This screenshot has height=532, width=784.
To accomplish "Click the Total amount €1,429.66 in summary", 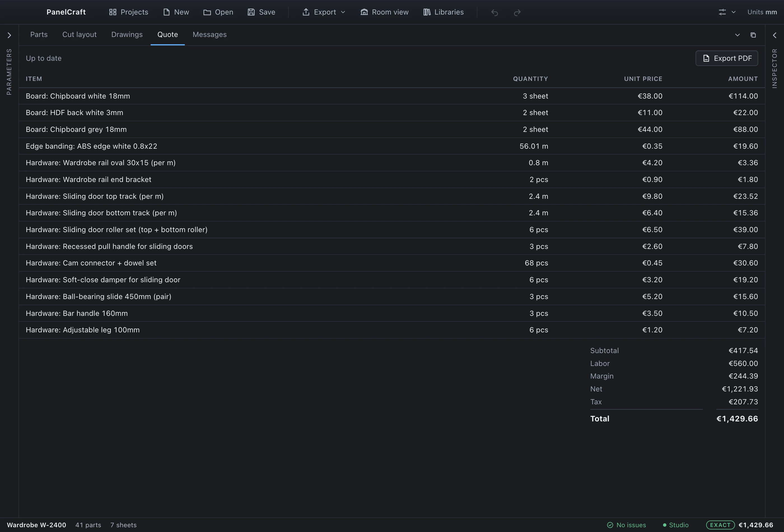I will click(x=737, y=419).
